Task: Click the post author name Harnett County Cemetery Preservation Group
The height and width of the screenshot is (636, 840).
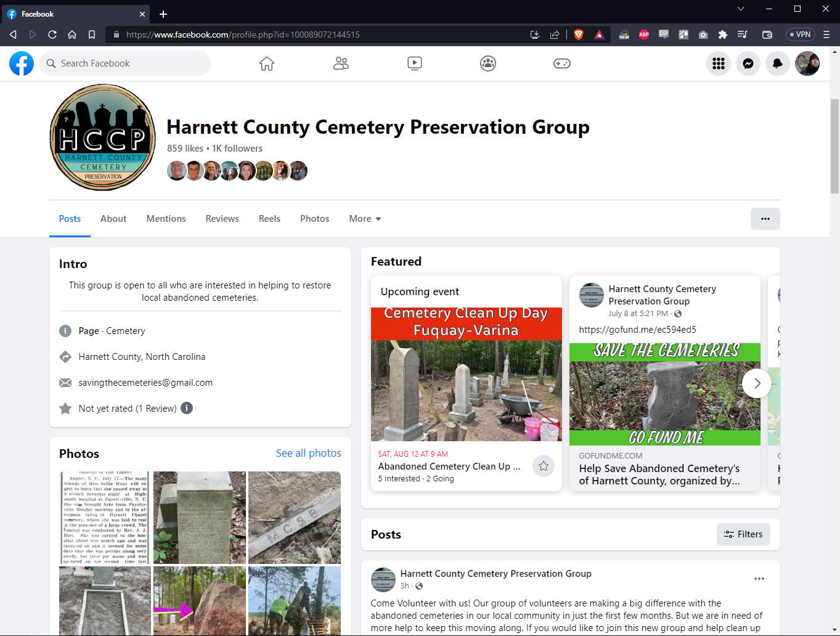Action: tap(496, 573)
